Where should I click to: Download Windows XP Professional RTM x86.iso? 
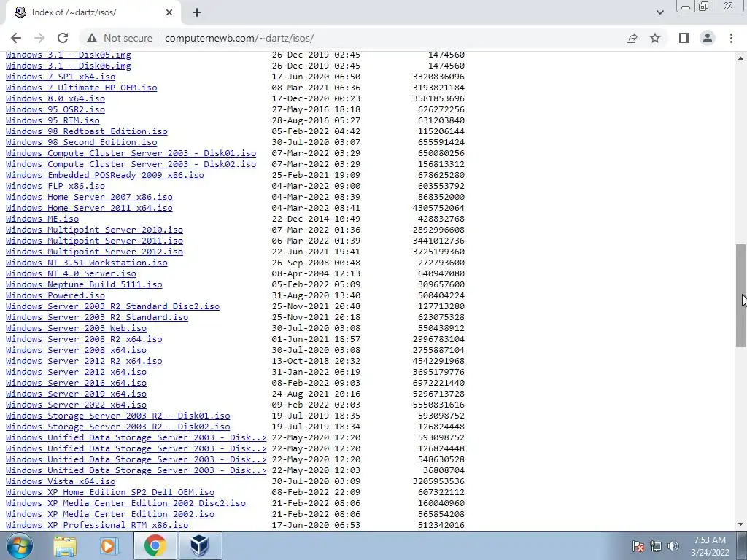(x=97, y=525)
